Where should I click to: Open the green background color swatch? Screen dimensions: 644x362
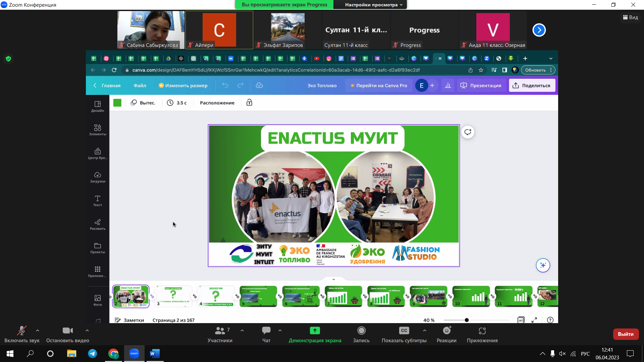117,103
